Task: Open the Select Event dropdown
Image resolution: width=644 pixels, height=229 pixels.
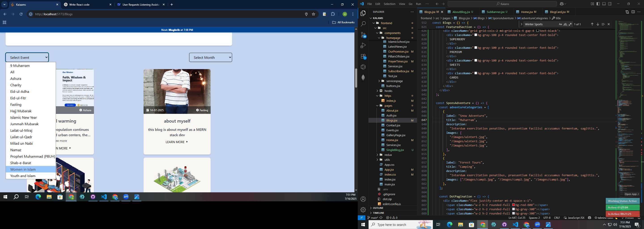Action: pyautogui.click(x=27, y=57)
